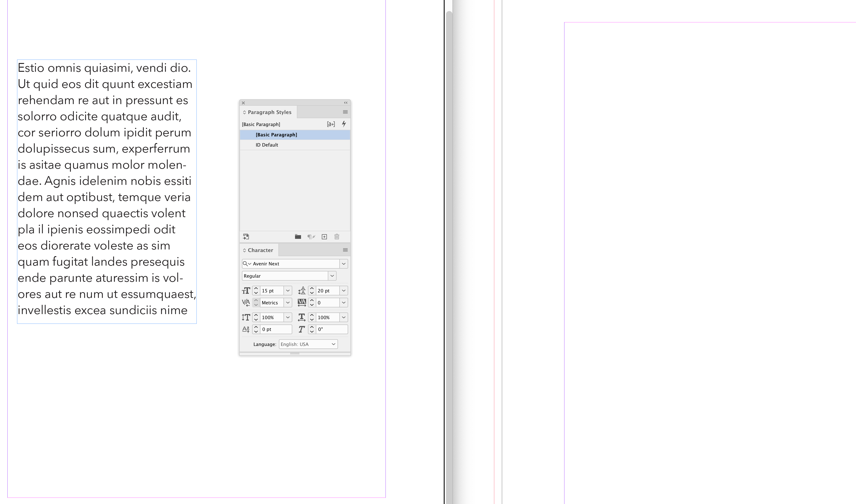Increase leading using its stepper arrows
The image size is (856, 504).
click(311, 291)
